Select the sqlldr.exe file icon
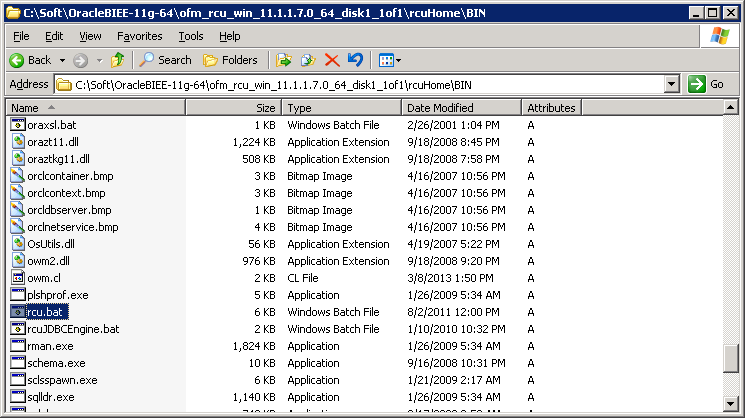This screenshot has height=418, width=745. point(18,397)
